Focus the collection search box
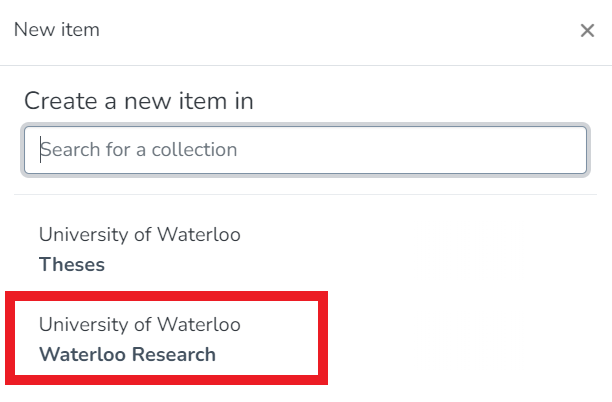 click(305, 150)
